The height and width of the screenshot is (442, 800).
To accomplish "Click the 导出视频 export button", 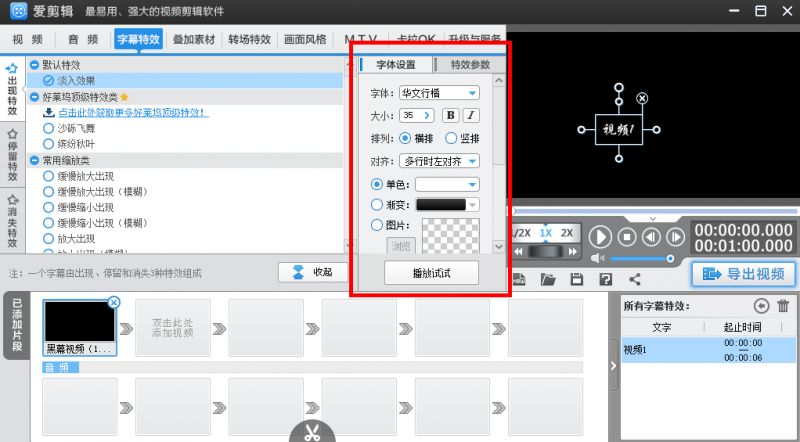I will [743, 274].
